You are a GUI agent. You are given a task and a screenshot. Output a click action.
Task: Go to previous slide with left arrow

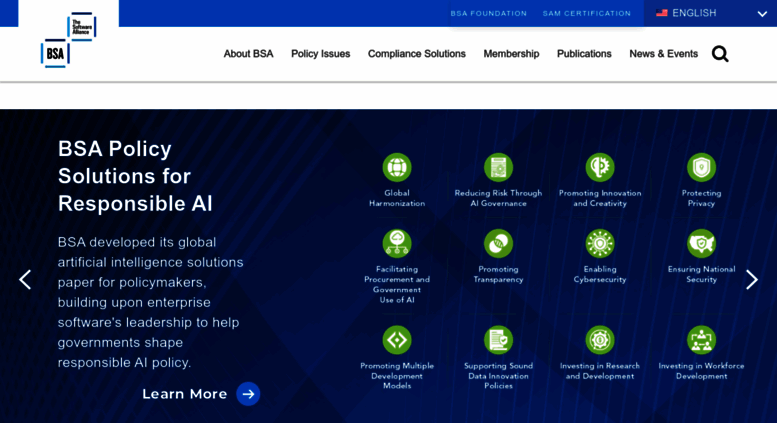point(25,280)
